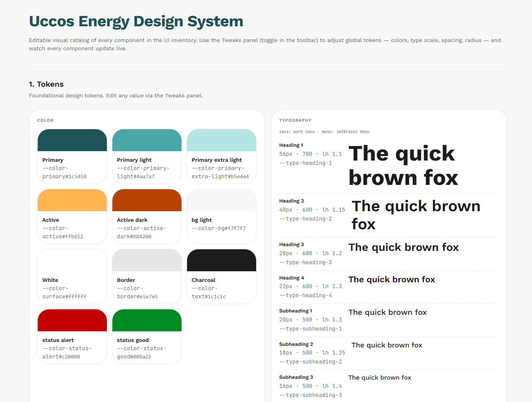Click the '--type-subheading-3' token name

[311, 395]
